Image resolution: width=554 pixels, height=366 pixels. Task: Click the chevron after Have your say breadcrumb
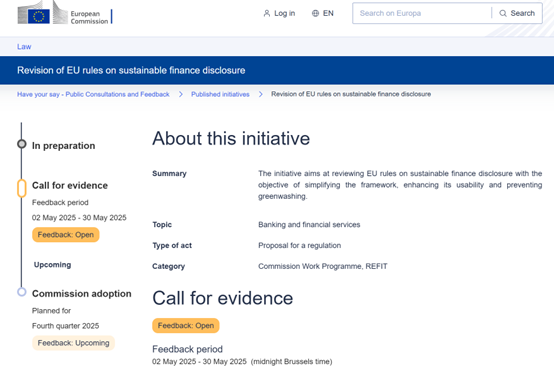click(181, 94)
